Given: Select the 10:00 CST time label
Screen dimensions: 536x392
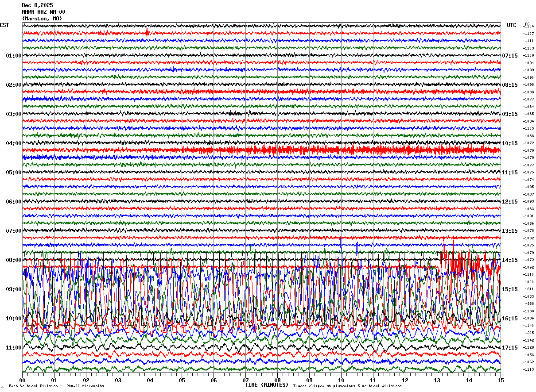Looking at the screenshot, I should (x=14, y=319).
